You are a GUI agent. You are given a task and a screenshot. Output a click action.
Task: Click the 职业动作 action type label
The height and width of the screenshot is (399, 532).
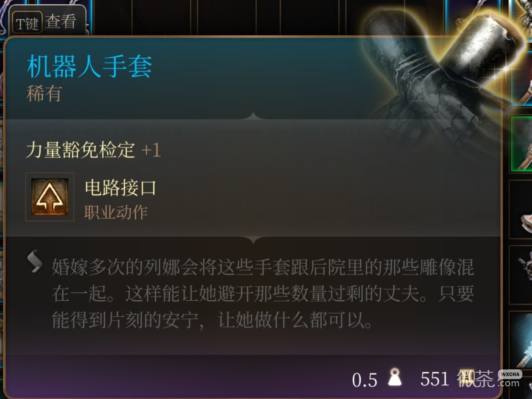(116, 212)
